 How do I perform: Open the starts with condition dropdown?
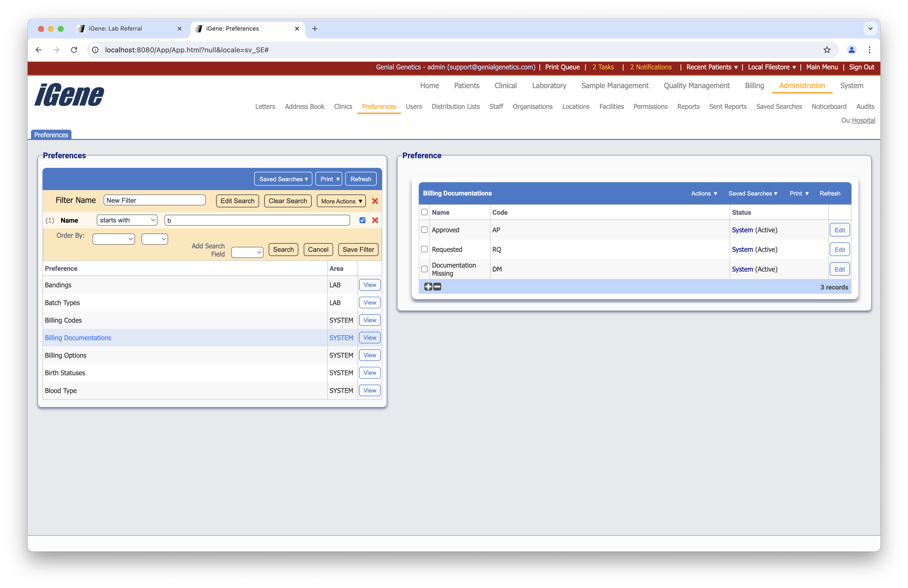point(127,220)
